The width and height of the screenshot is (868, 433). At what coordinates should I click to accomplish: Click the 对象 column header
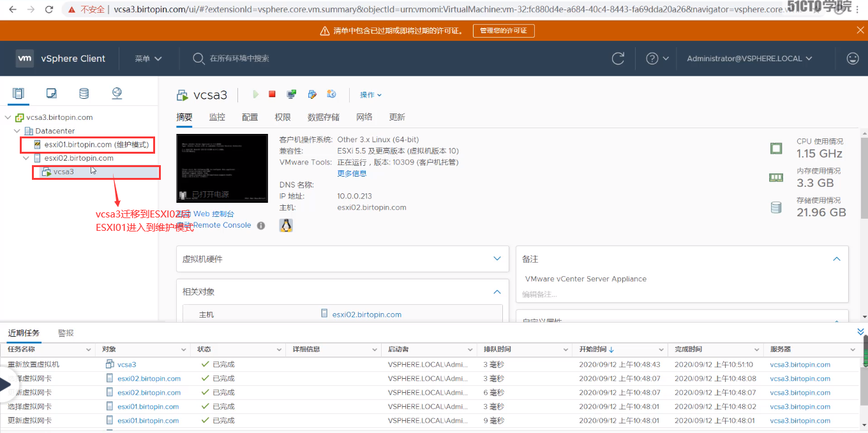click(x=108, y=349)
